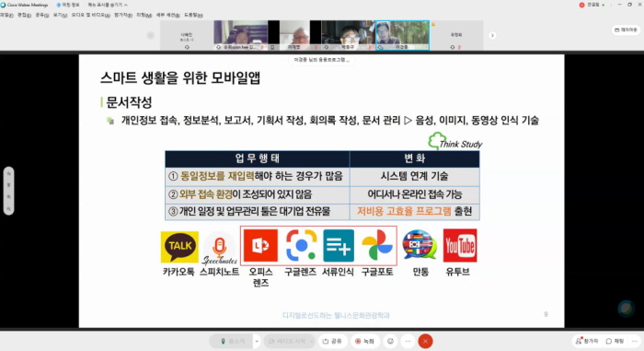Start video with 비디오 시작
644x351 pixels.
(x=286, y=341)
